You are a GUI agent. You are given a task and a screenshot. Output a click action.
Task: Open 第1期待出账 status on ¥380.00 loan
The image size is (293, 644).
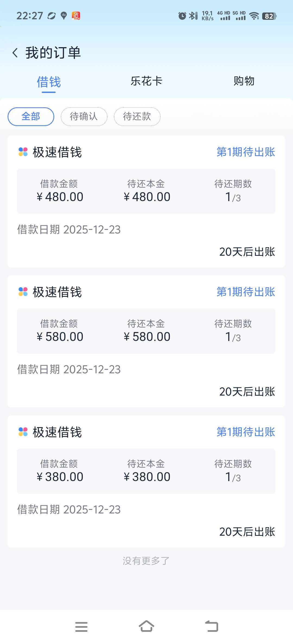click(x=246, y=432)
